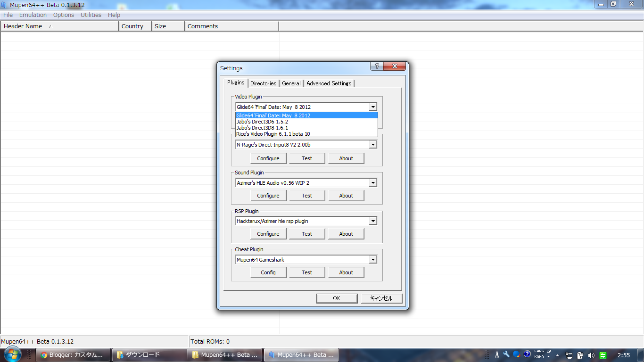Open the Help menu
Screen dimensions: 644x362
click(x=114, y=15)
